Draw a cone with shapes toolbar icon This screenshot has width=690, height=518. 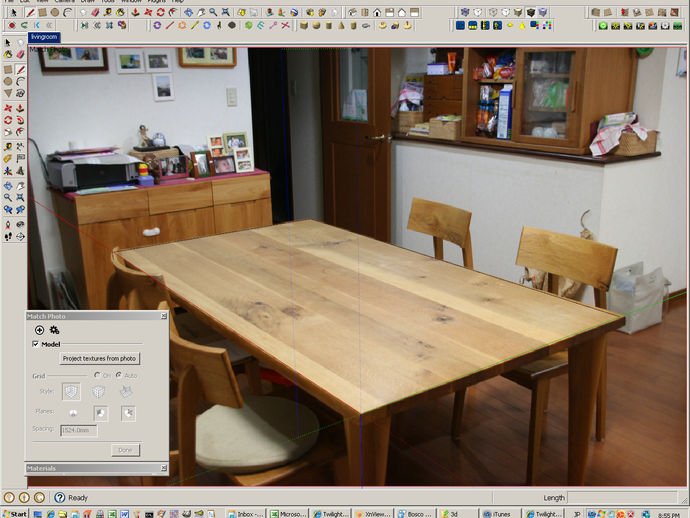(x=341, y=26)
